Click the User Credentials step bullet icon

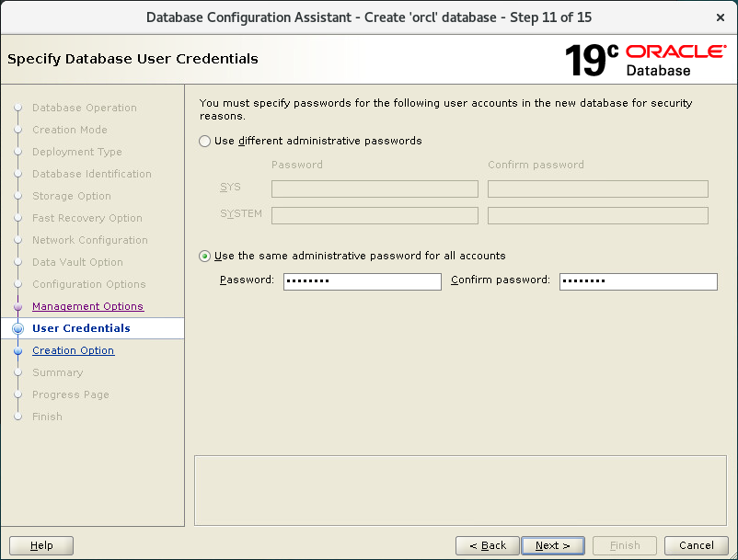coord(17,328)
